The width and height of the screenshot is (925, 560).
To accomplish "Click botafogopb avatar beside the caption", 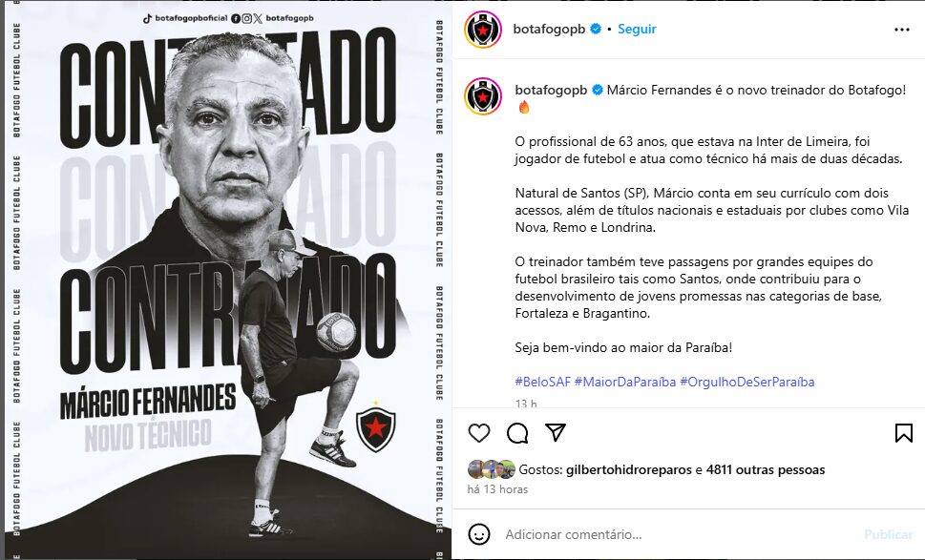I will [483, 95].
